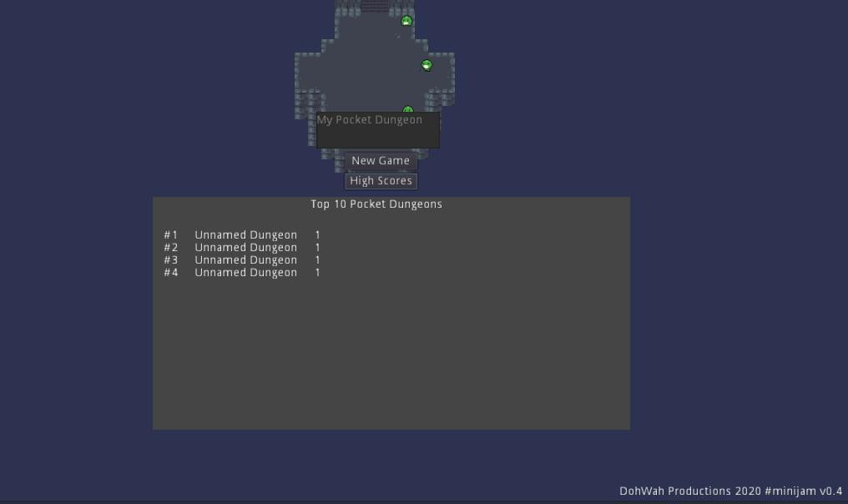The width and height of the screenshot is (848, 504).
Task: Click DohWah Productions 2020 credit text
Action: [x=730, y=491]
